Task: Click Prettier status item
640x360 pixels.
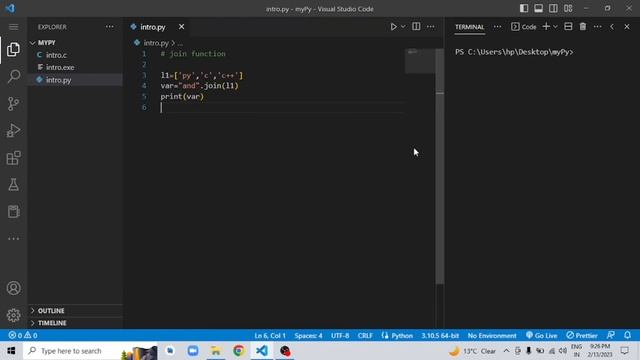Action: pos(582,336)
